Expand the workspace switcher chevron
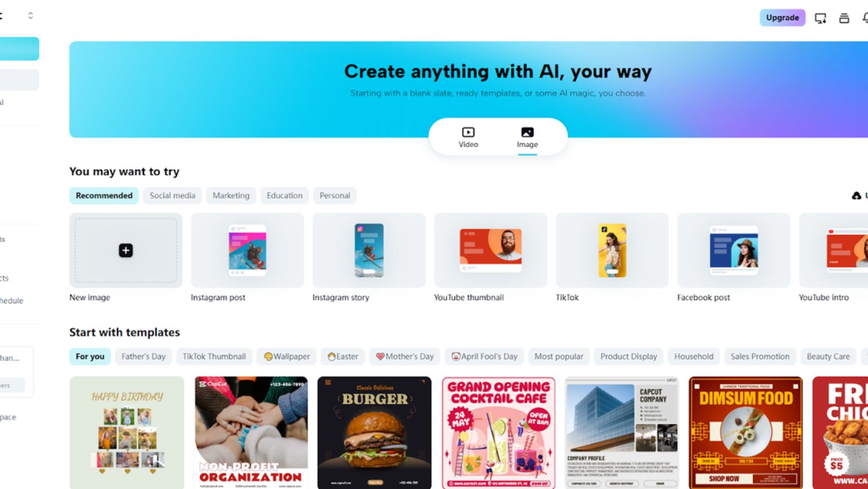Image resolution: width=868 pixels, height=489 pixels. (31, 16)
